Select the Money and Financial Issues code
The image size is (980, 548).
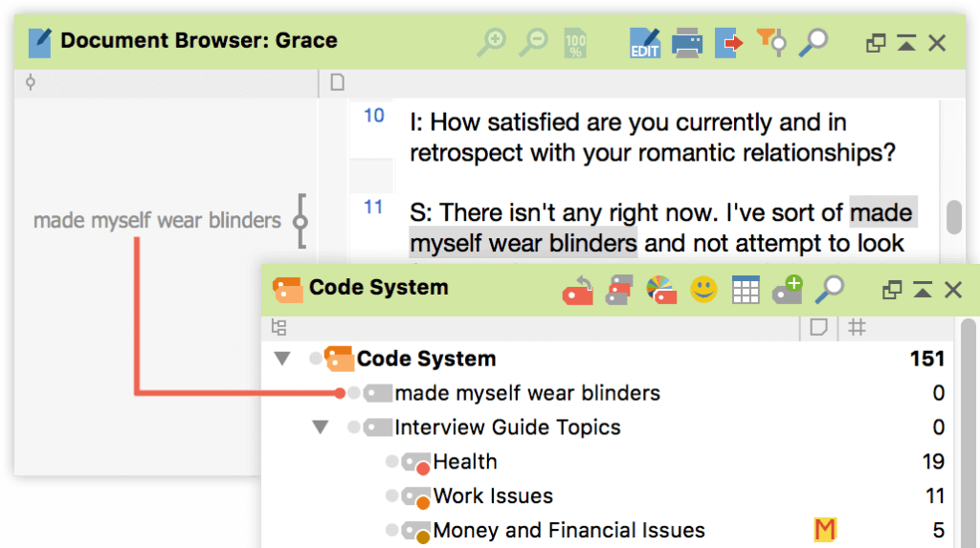pos(568,531)
